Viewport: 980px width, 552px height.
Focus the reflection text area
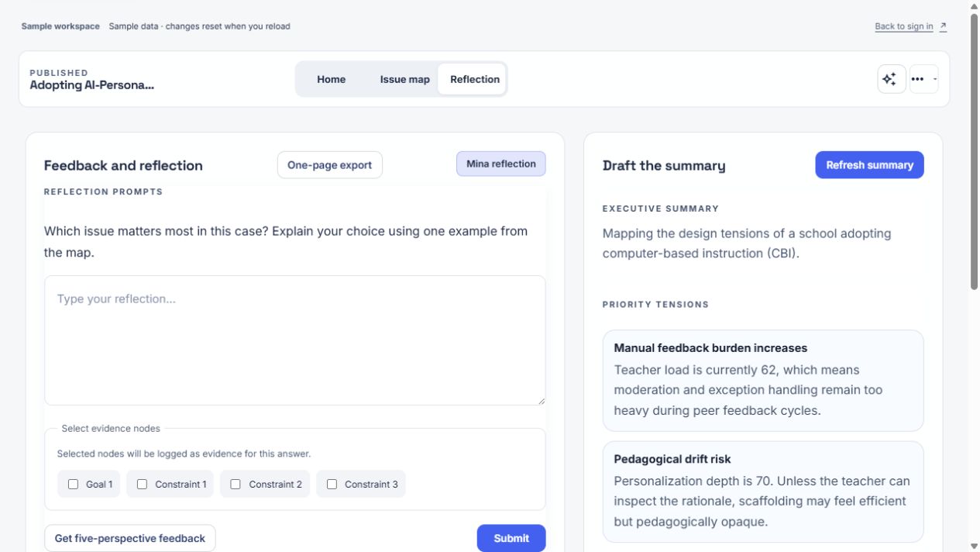(295, 340)
